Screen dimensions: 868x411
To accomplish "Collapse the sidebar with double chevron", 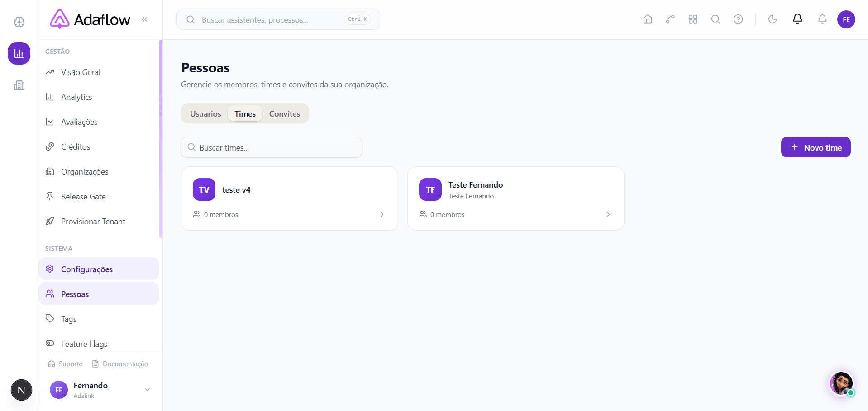I will pyautogui.click(x=144, y=19).
